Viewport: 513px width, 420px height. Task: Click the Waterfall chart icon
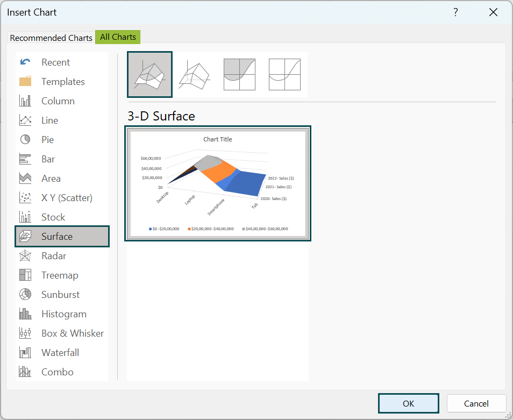pyautogui.click(x=25, y=353)
